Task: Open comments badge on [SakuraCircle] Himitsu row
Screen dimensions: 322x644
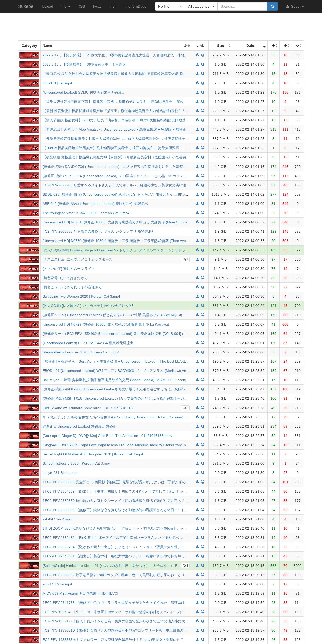Action: point(185,566)
